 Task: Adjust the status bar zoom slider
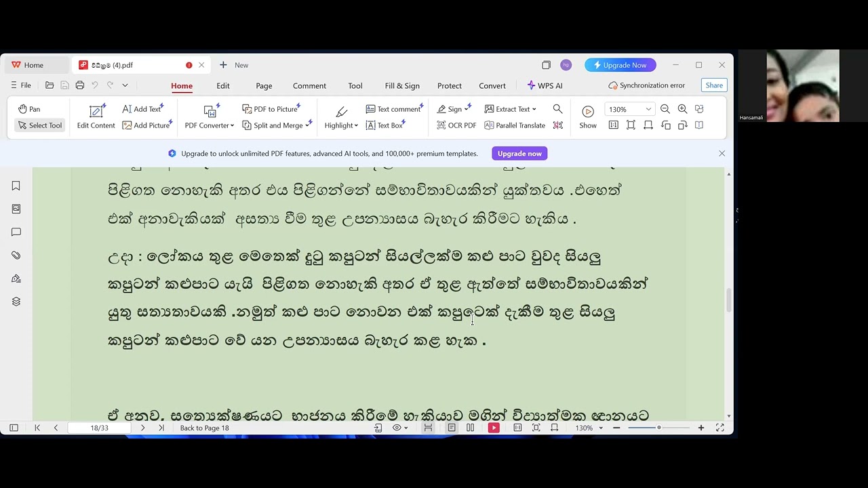click(658, 428)
